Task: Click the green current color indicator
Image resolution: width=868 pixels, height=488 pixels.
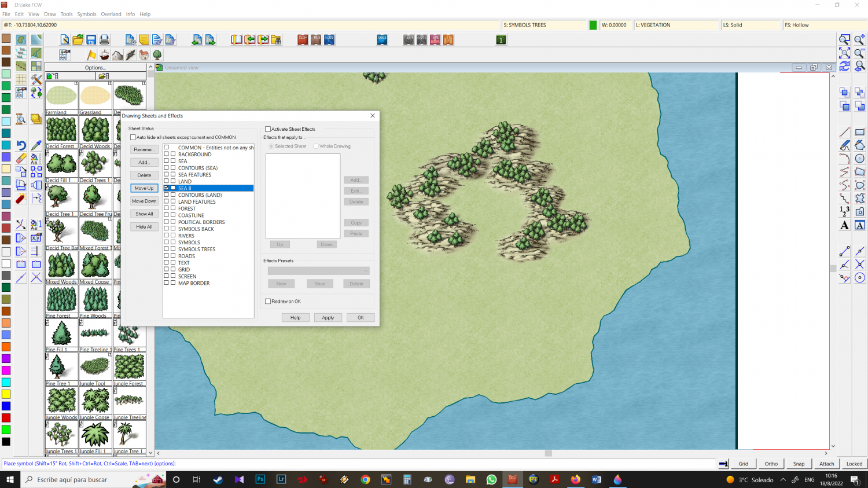Action: point(593,25)
